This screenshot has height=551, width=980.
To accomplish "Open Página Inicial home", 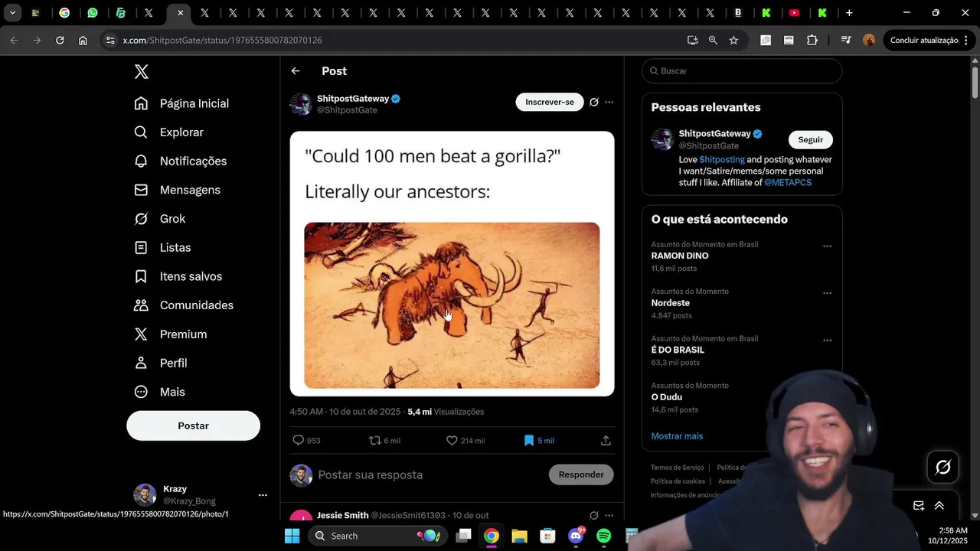I will [181, 103].
